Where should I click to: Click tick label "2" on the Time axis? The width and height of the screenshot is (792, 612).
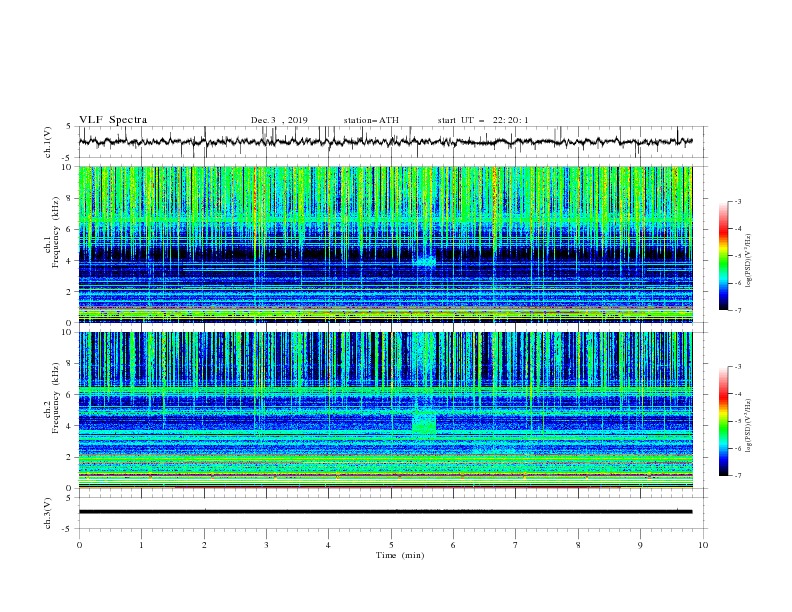[x=204, y=545]
